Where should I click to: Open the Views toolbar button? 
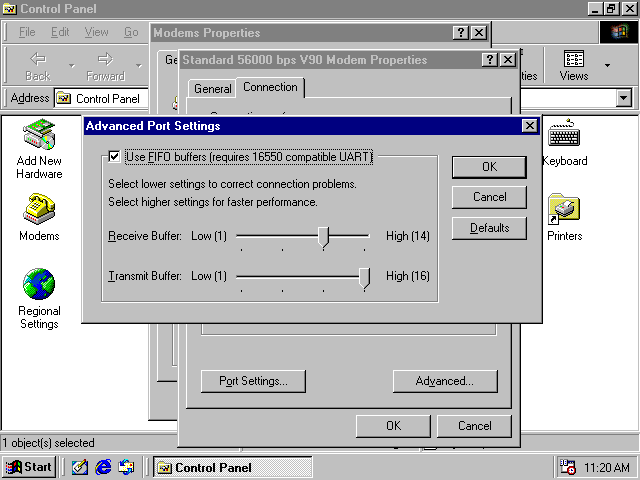[x=573, y=65]
